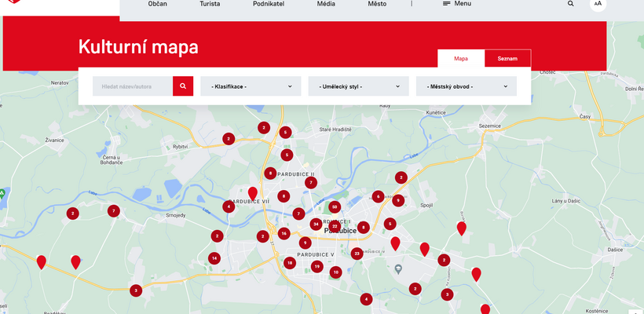This screenshot has width=644, height=314.
Task: Go to the Turista section
Action: 210,4
